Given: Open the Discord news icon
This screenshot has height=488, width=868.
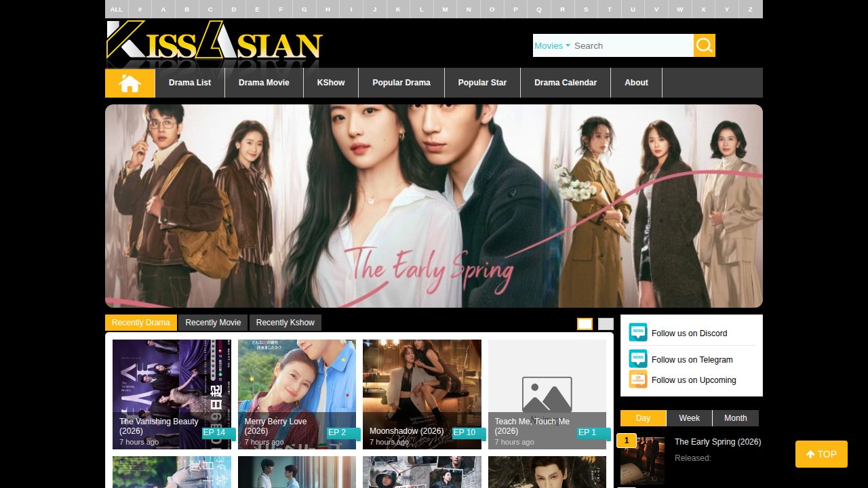Looking at the screenshot, I should (638, 332).
